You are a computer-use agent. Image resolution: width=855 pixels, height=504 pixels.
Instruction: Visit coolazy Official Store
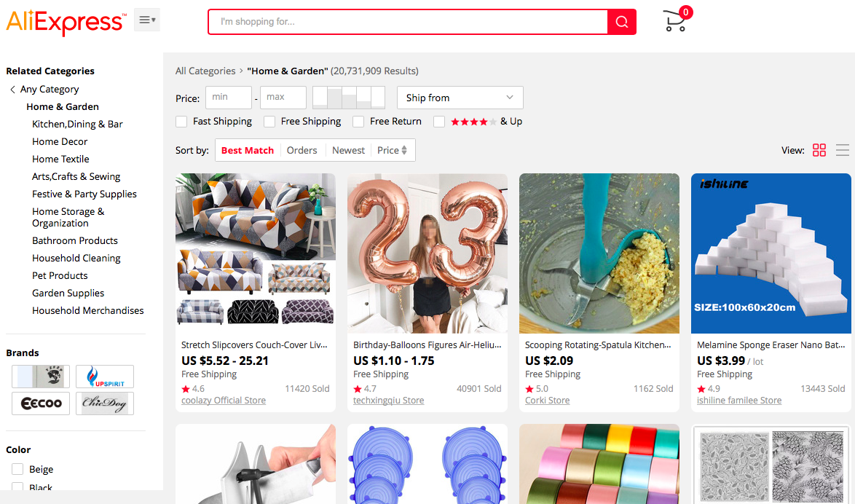tap(224, 401)
